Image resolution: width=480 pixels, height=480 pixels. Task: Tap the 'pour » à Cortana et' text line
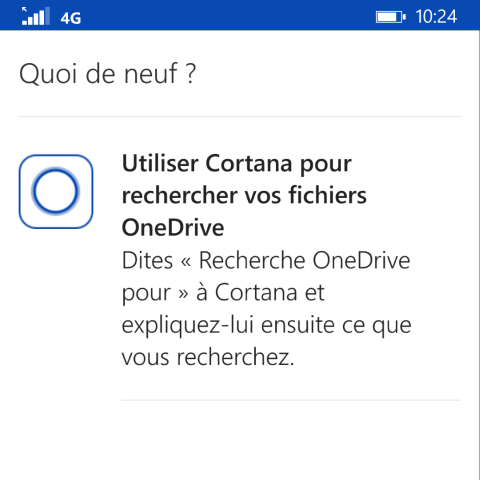223,293
